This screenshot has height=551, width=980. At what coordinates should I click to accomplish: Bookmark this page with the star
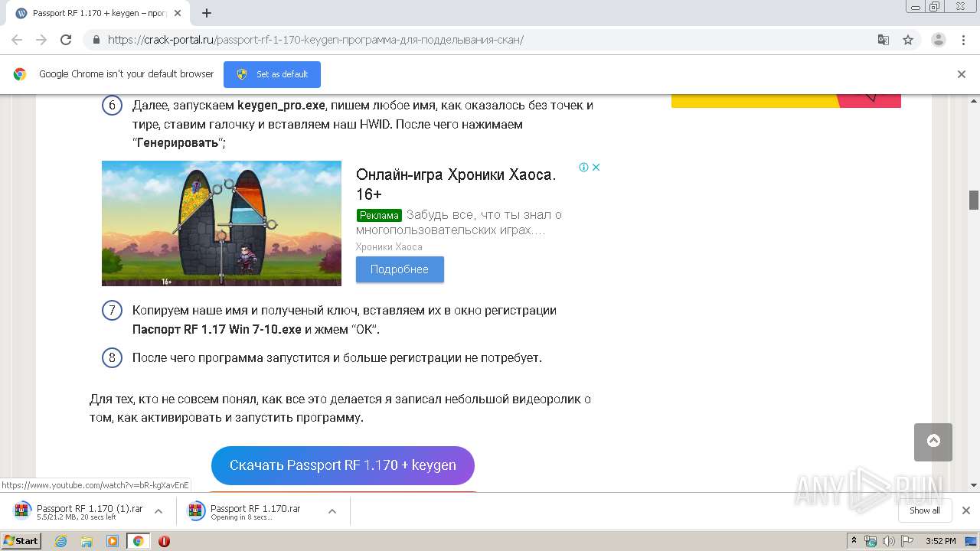pos(908,40)
